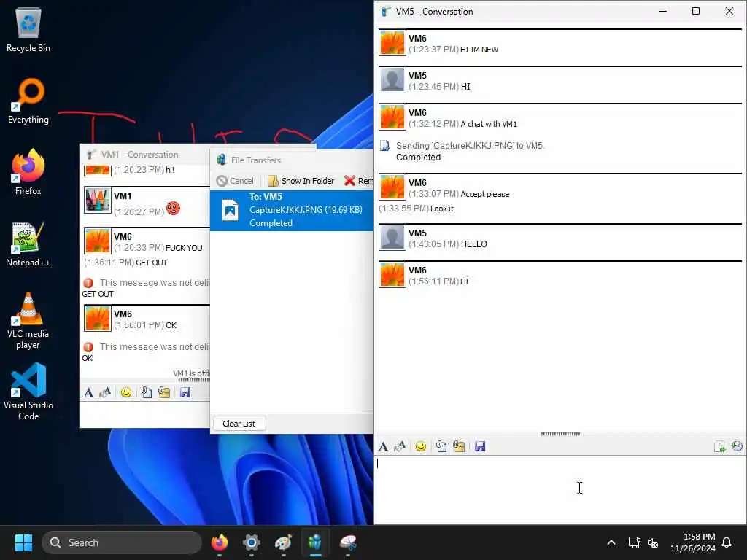This screenshot has height=560, width=747.
Task: Click the transfer icon at right of VM5 toolbar
Action: coord(719,447)
